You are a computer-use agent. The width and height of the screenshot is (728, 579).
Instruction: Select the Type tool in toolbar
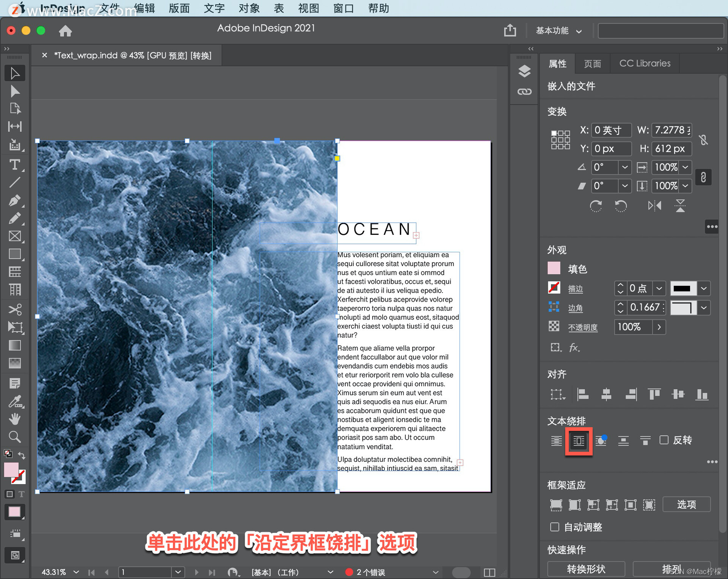pyautogui.click(x=15, y=164)
